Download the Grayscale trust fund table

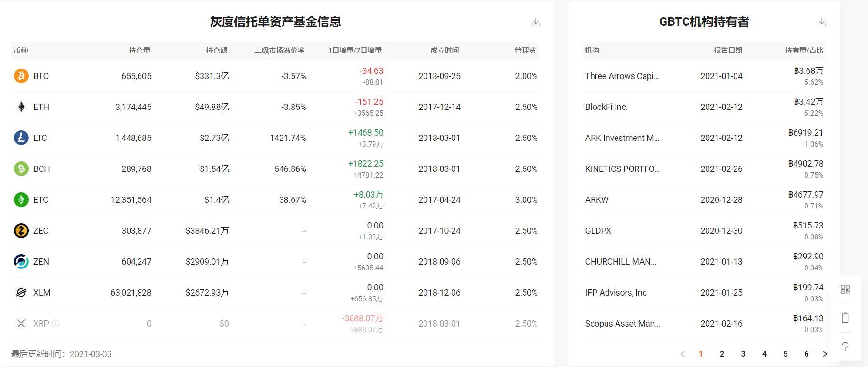pos(536,22)
